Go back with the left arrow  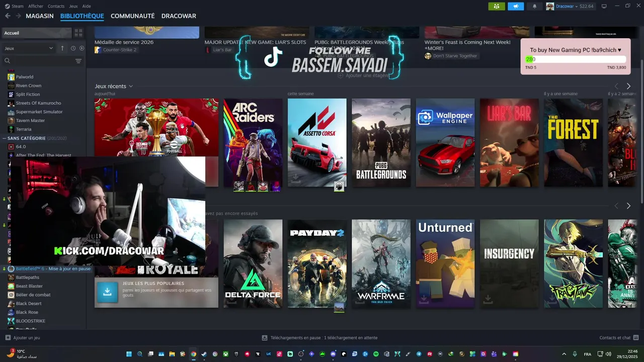coord(8,16)
